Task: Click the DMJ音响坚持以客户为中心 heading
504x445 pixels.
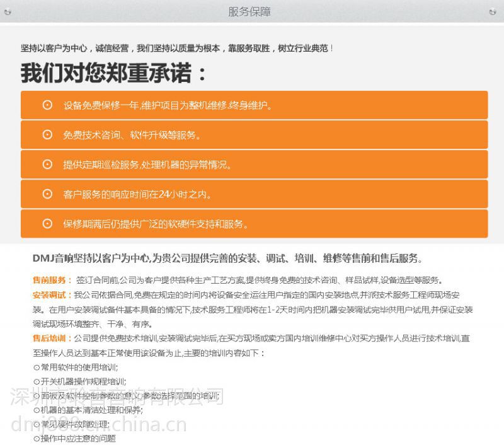Action: (x=227, y=258)
